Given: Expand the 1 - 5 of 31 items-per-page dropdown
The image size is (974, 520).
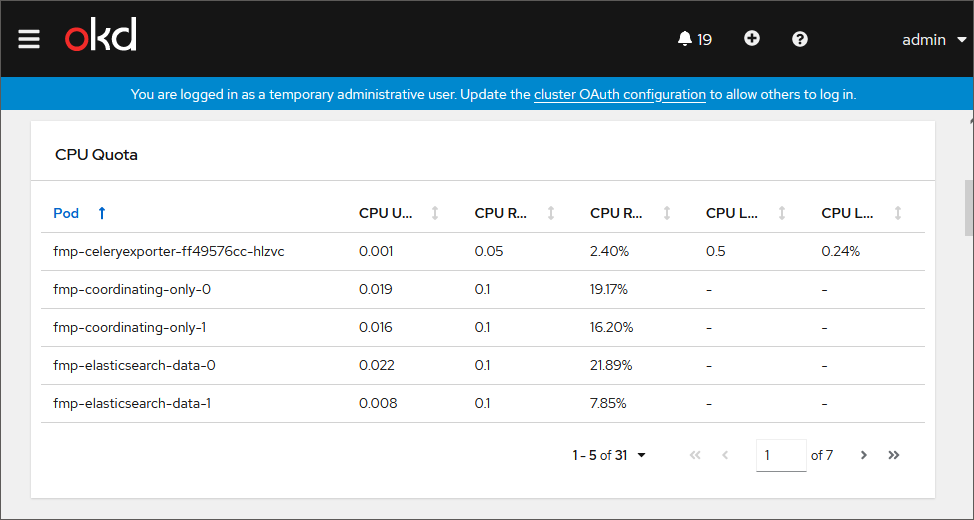Looking at the screenshot, I should 609,455.
